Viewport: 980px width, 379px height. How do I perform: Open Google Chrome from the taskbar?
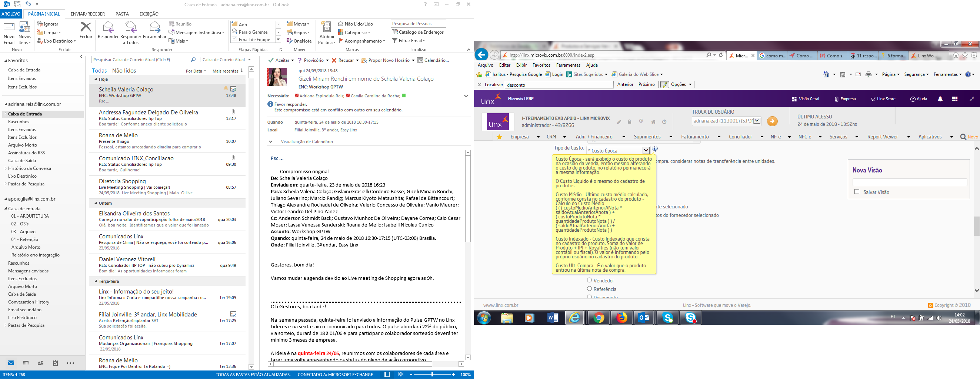(x=599, y=318)
